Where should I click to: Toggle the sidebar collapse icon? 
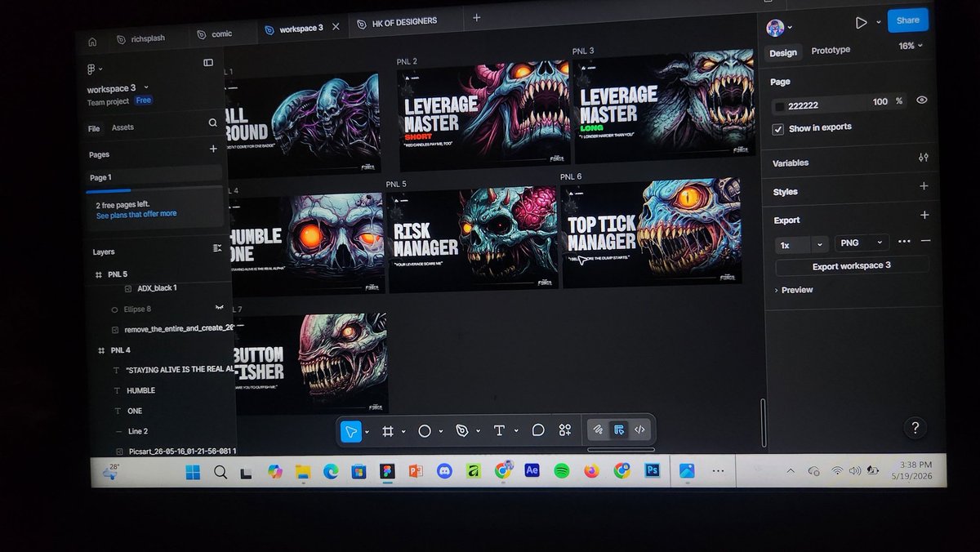208,63
